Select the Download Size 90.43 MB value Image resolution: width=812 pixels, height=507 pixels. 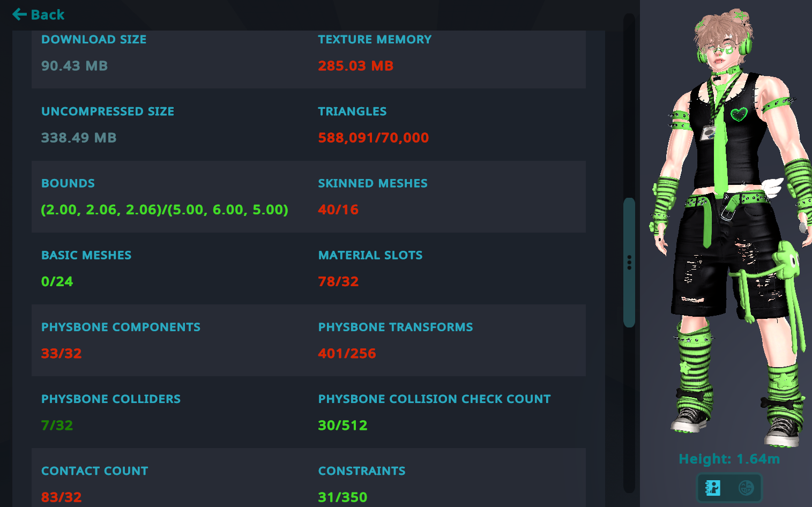[75, 66]
